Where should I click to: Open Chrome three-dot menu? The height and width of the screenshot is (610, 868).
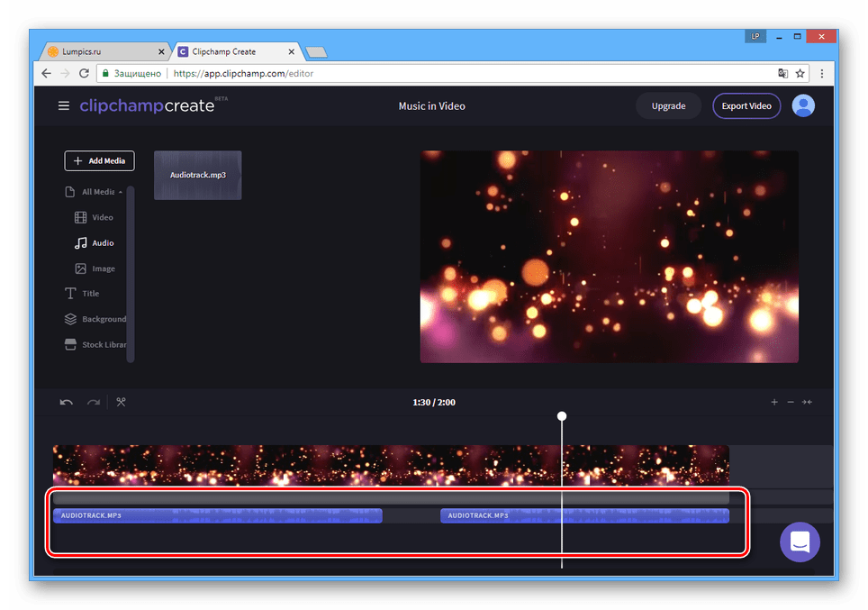pyautogui.click(x=821, y=73)
